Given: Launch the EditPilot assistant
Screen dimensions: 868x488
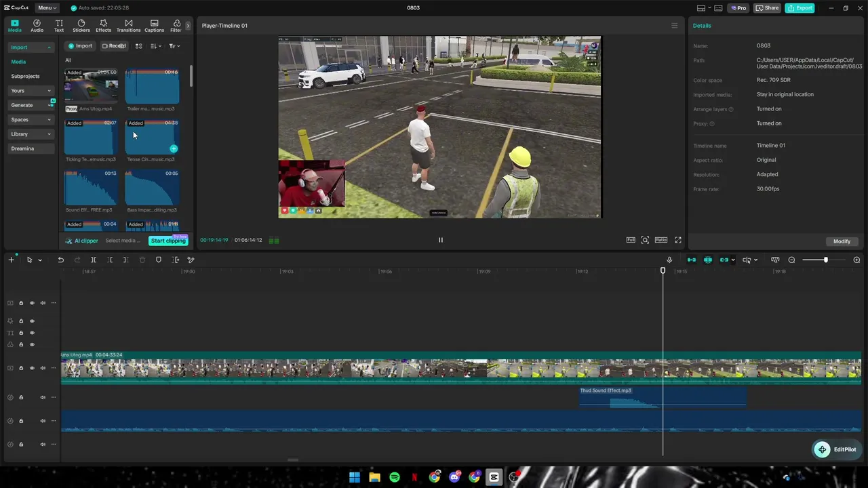Looking at the screenshot, I should [x=835, y=449].
